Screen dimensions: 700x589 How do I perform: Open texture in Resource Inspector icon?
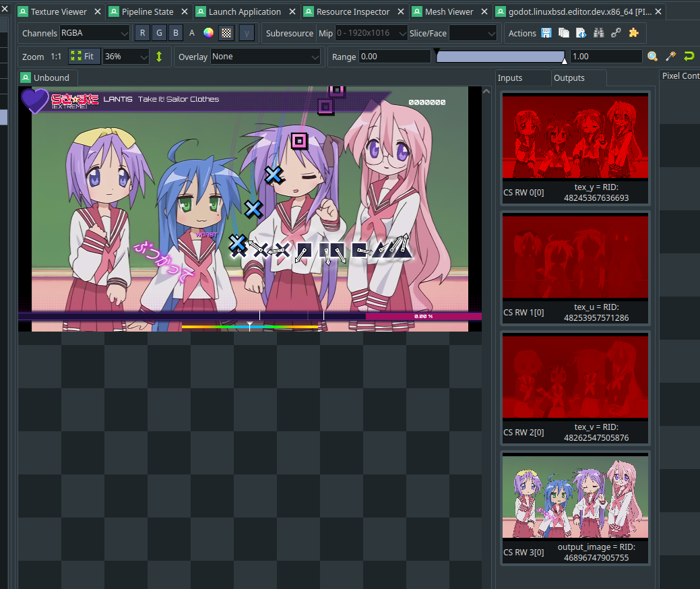coord(581,32)
